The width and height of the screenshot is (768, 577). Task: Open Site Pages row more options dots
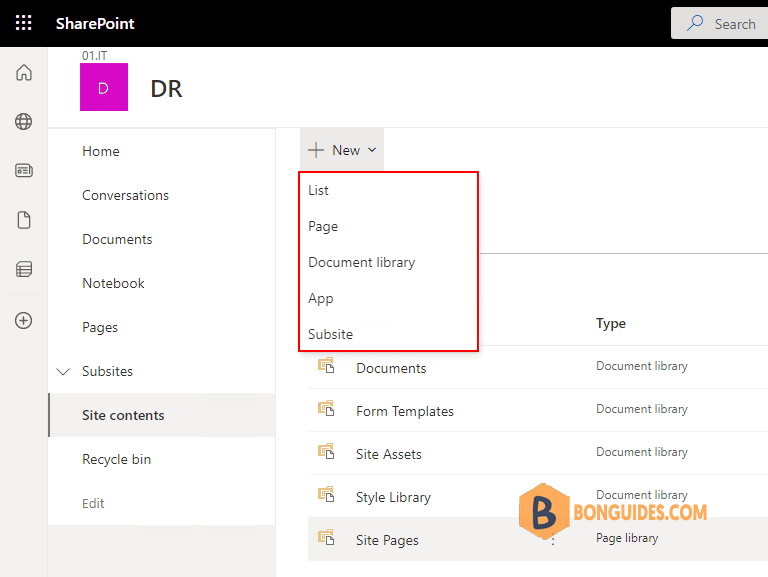[553, 540]
